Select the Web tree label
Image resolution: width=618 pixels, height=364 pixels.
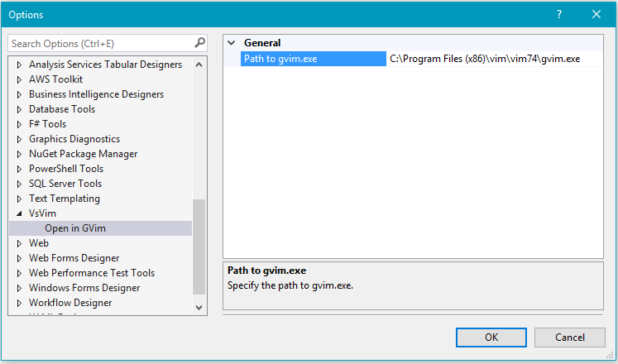coord(39,243)
